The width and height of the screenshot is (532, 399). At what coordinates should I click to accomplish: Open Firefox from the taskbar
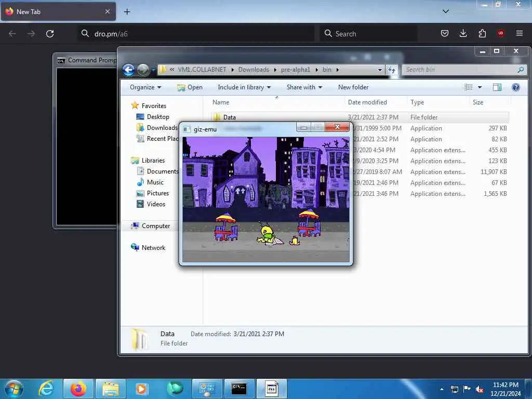coord(78,389)
